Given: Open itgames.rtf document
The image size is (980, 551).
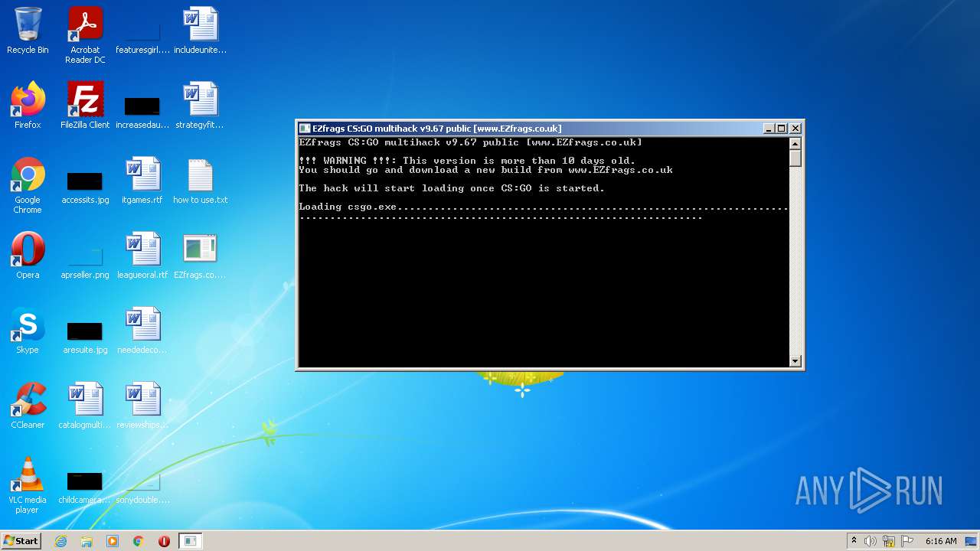Looking at the screenshot, I should coord(142,181).
